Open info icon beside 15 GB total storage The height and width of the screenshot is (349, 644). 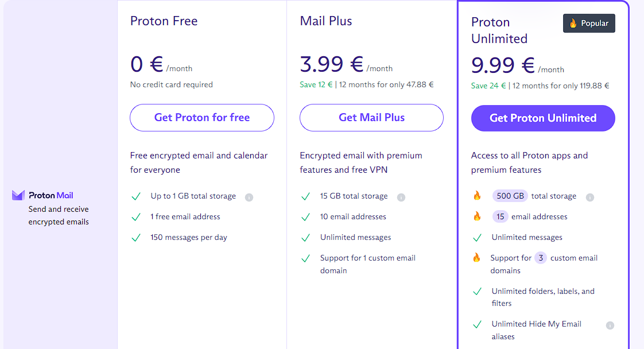(401, 197)
